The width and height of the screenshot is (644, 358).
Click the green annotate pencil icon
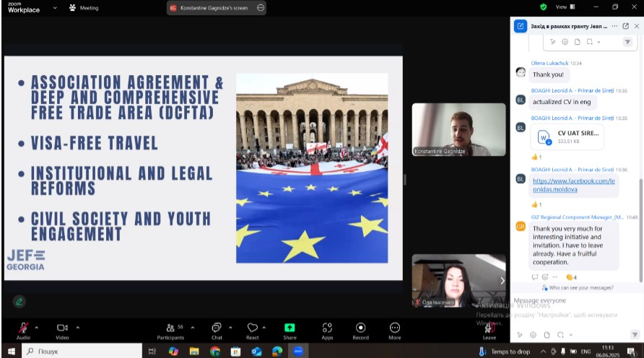tap(19, 301)
